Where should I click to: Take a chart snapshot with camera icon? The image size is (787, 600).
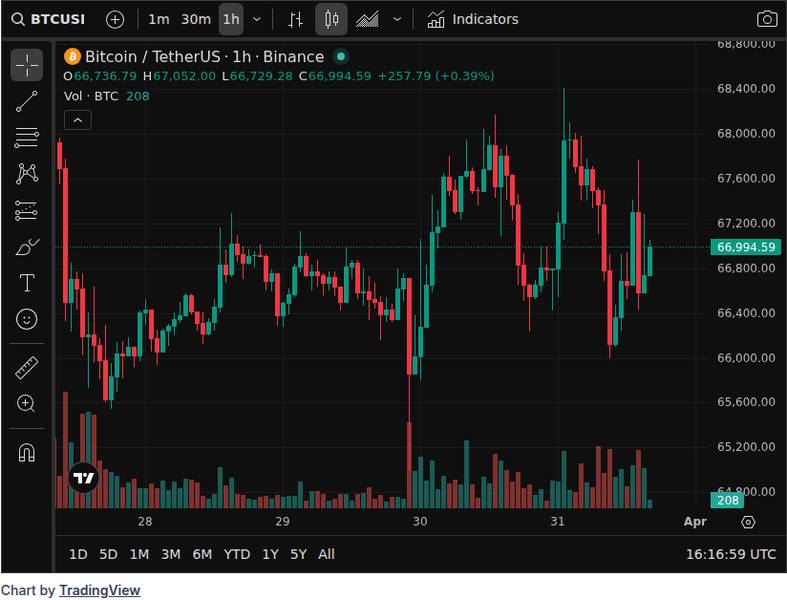tap(767, 20)
